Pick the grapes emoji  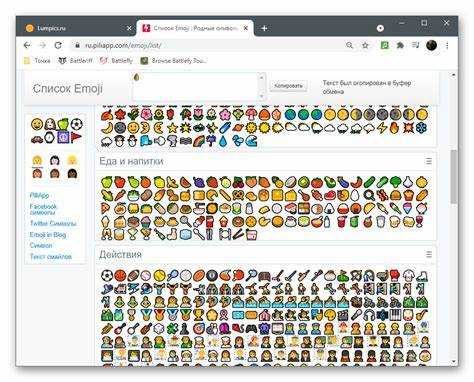pyautogui.click(x=199, y=182)
